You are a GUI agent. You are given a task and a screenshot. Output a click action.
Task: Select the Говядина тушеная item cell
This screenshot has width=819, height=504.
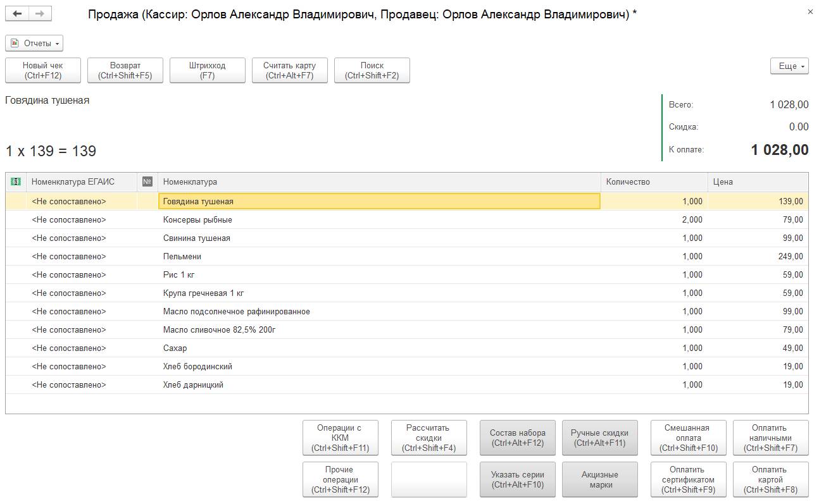[x=379, y=202]
